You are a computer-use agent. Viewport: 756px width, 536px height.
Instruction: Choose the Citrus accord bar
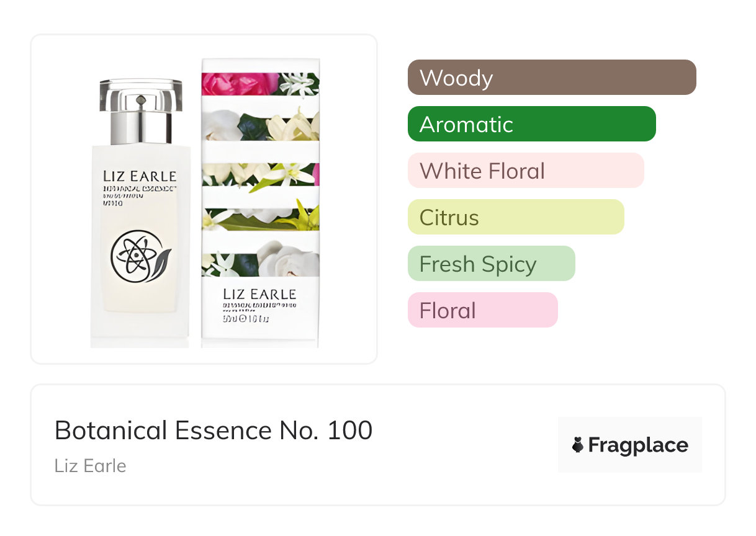tap(515, 217)
